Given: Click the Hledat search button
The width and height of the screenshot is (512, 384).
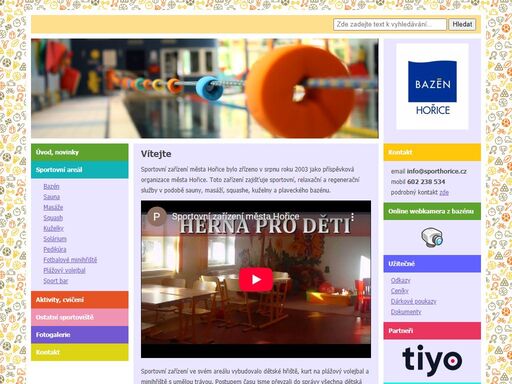Looking at the screenshot, I should (x=462, y=24).
